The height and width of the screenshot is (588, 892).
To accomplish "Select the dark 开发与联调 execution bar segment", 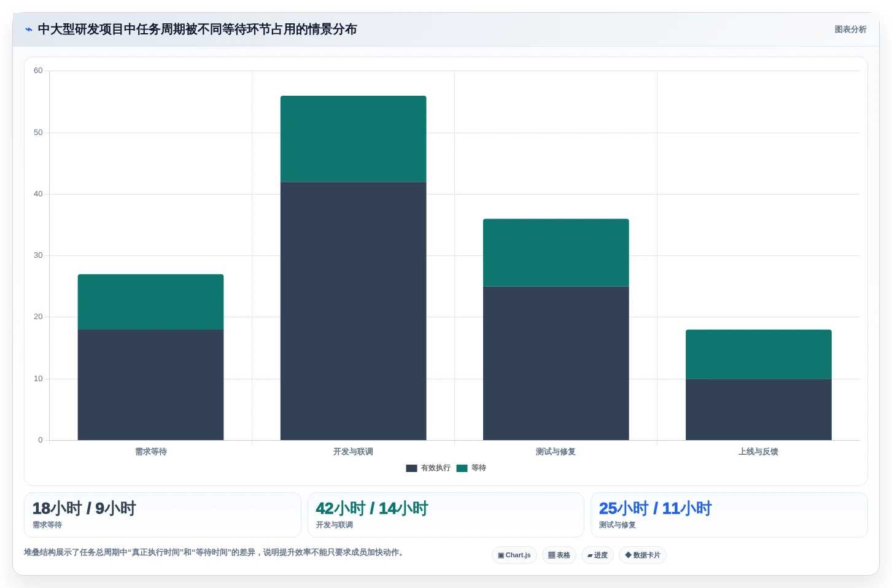I will click(353, 311).
